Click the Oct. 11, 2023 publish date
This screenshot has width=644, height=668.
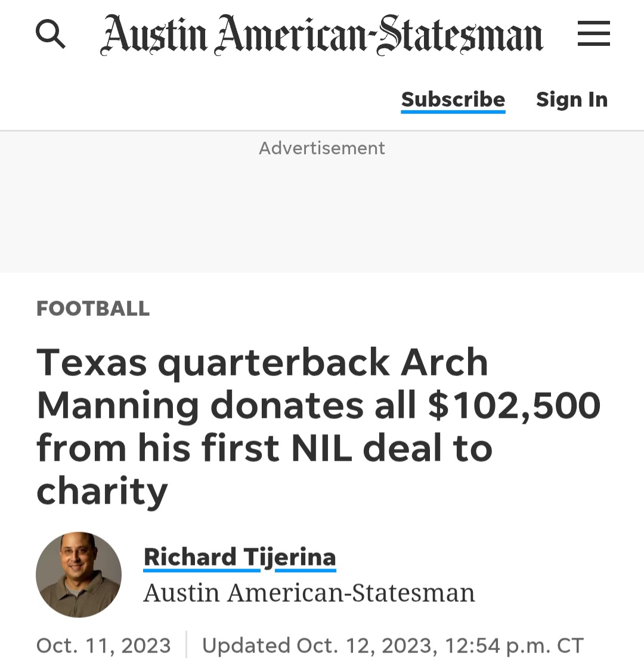pyautogui.click(x=104, y=645)
